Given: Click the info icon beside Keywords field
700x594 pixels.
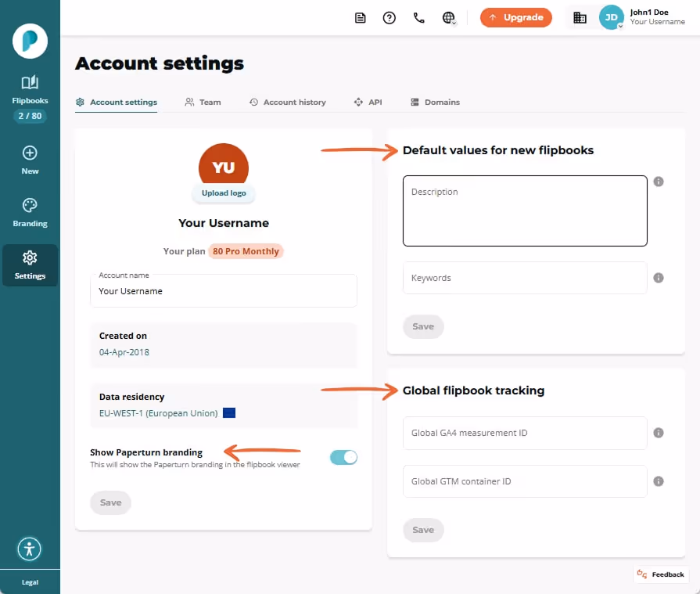Looking at the screenshot, I should tap(659, 278).
